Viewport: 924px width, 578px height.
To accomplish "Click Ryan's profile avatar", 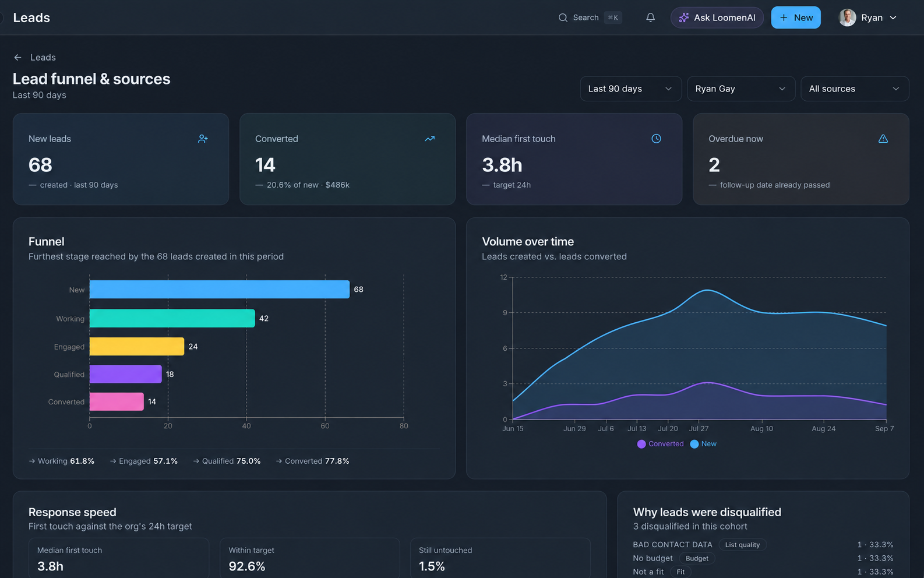I will point(847,17).
